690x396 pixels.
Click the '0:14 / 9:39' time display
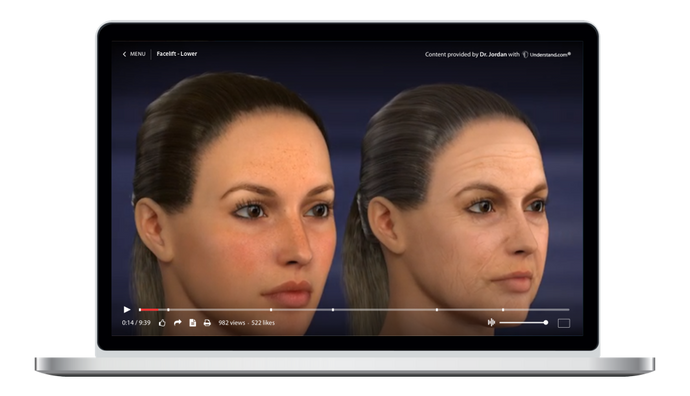tap(136, 323)
